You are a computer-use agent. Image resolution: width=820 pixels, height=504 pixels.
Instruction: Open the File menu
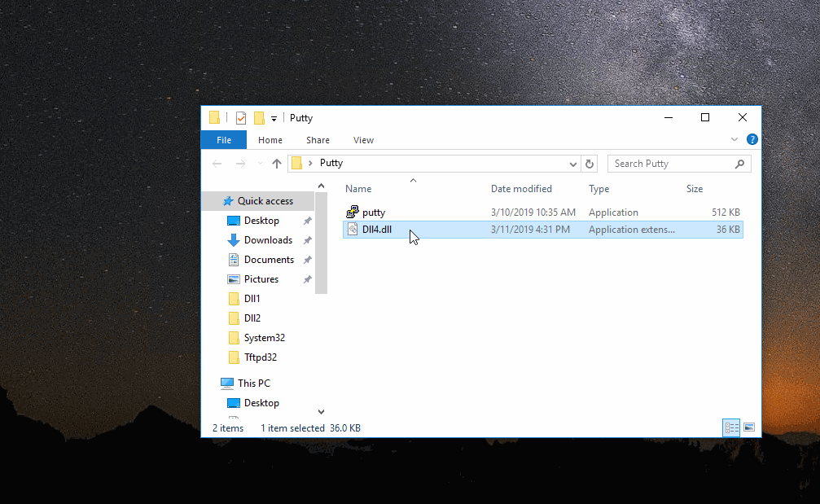coord(223,140)
